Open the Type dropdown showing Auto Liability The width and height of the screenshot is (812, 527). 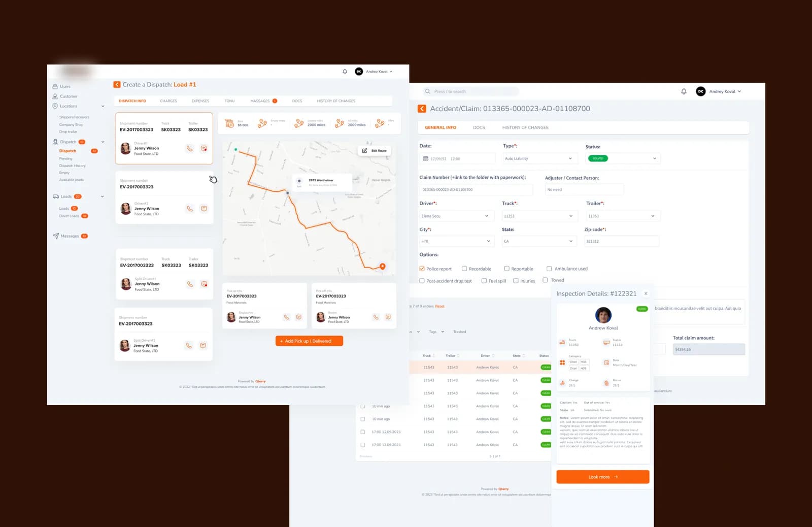(x=539, y=158)
